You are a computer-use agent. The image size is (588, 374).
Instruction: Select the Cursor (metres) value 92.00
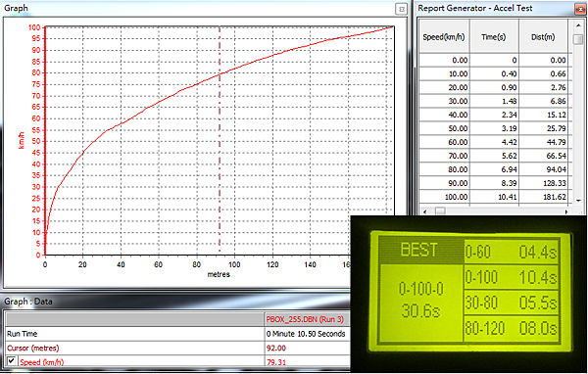[x=276, y=349]
